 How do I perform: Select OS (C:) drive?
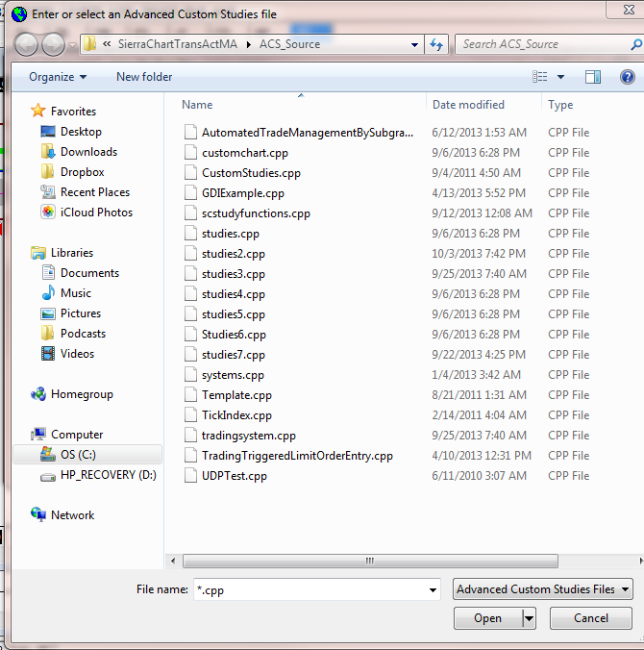click(87, 455)
